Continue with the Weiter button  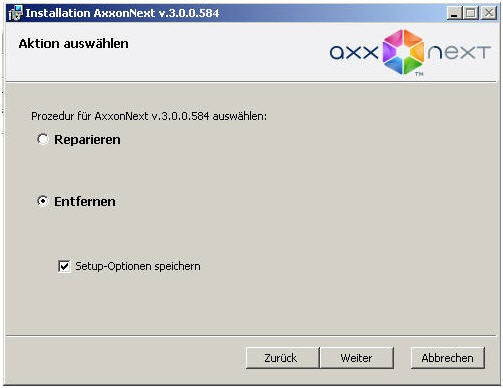pos(357,358)
